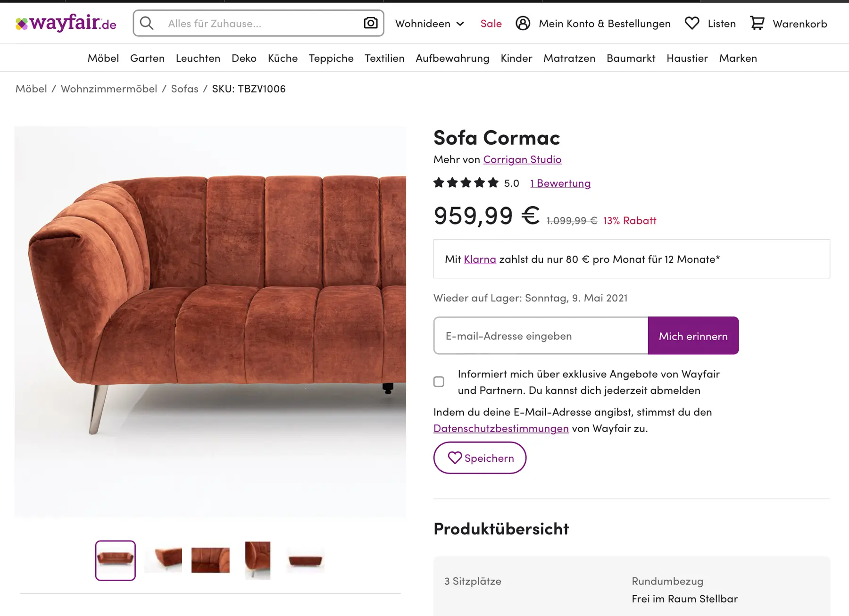Screen dimensions: 849x616
Task: Select the camera photo-search icon
Action: click(371, 22)
